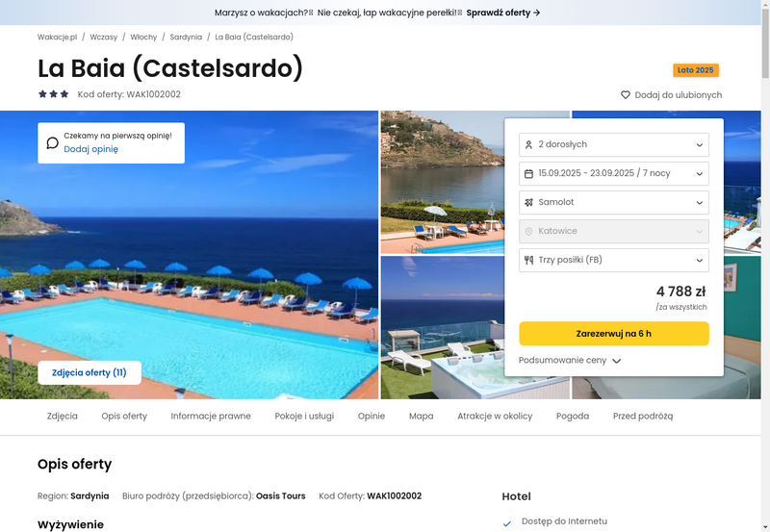Click the location pin icon beside Katowice

click(528, 231)
